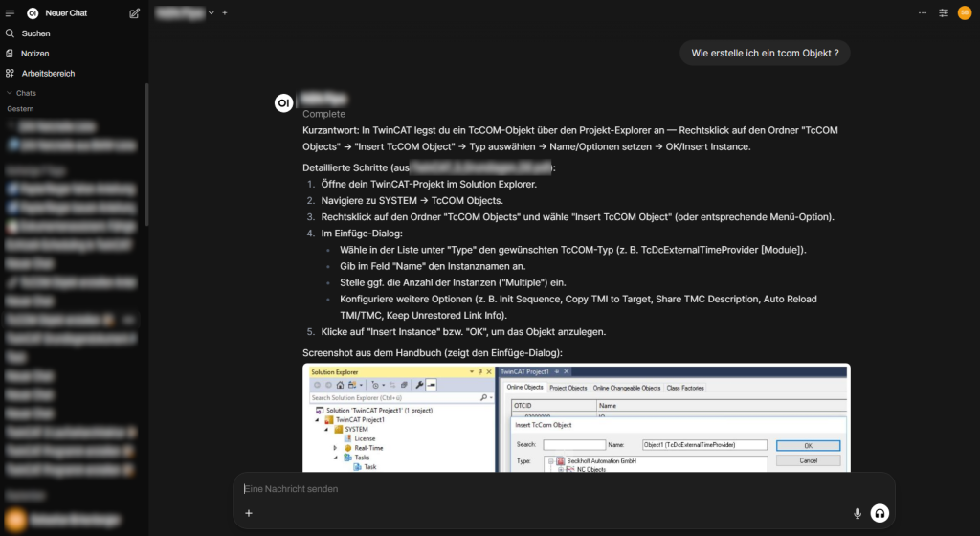Toggle the sidebar with the hamburger icon
The image size is (980, 536).
tap(10, 13)
